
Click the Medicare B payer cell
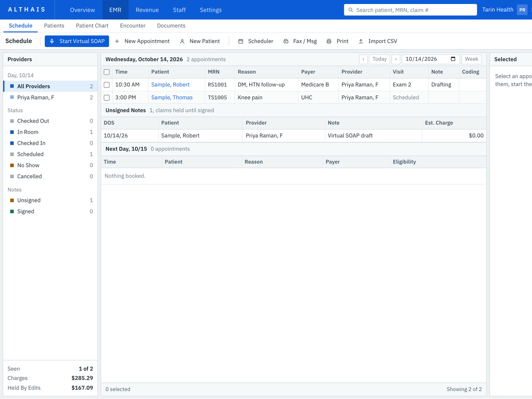318,85
